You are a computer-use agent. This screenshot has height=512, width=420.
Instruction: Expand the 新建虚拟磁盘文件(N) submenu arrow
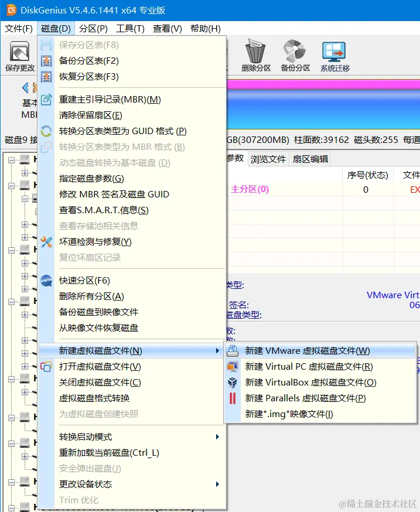click(x=217, y=351)
